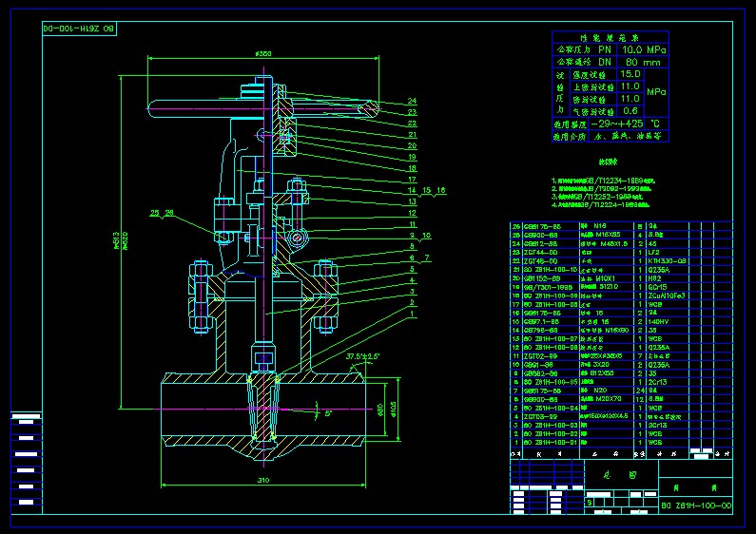Screen dimensions: 756x534
Task: Select the ZCuAl10Fe3 material cell
Action: pos(668,296)
